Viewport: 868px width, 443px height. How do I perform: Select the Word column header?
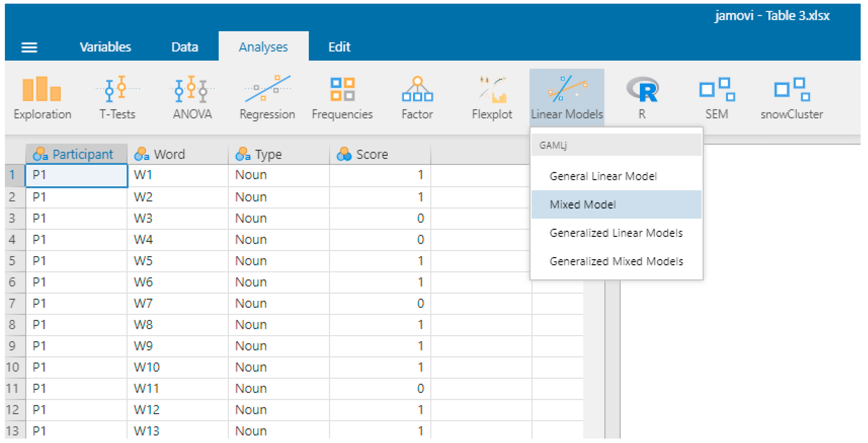178,154
